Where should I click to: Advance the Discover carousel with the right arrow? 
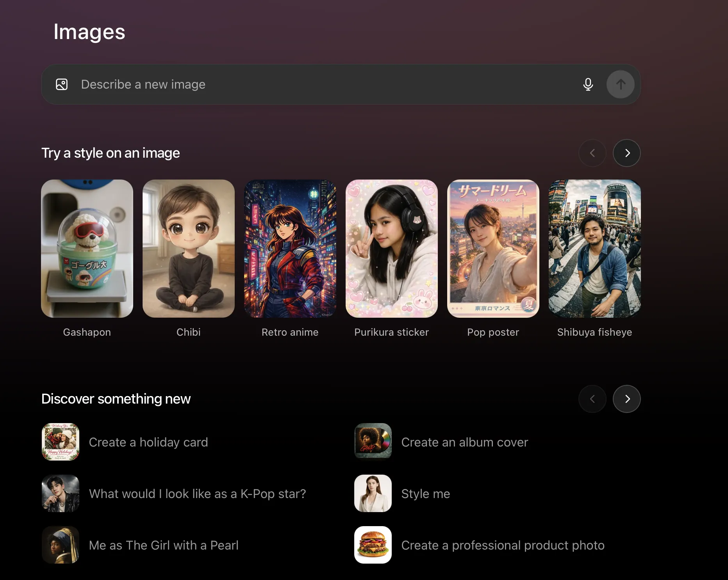click(x=626, y=399)
